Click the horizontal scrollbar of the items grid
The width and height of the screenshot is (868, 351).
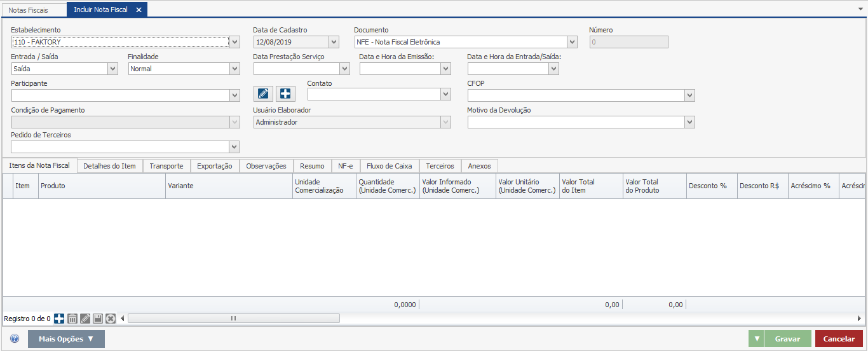[233, 319]
